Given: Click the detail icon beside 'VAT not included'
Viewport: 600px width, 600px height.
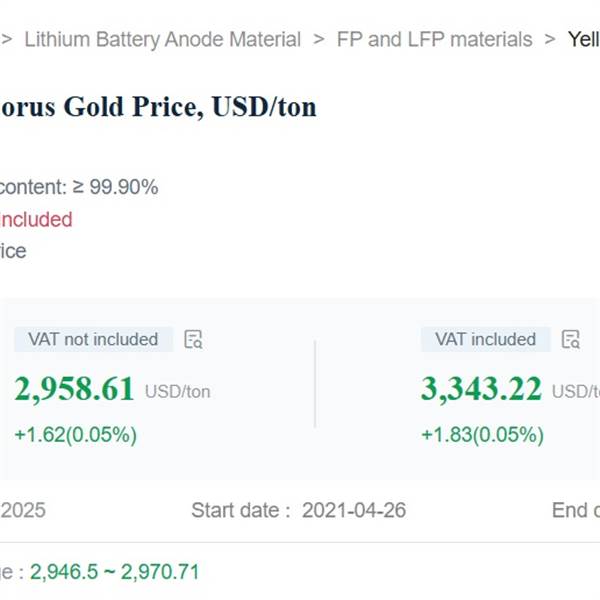Looking at the screenshot, I should pos(194,340).
